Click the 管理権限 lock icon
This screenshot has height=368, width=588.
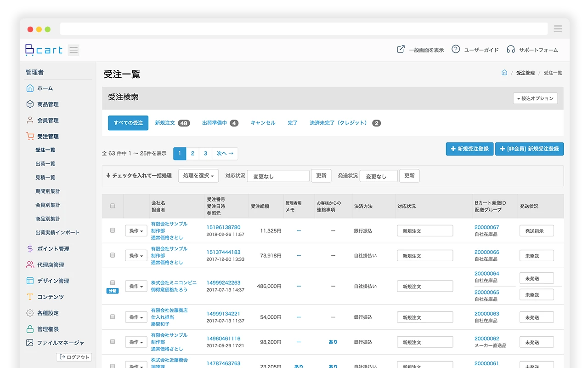tap(30, 329)
